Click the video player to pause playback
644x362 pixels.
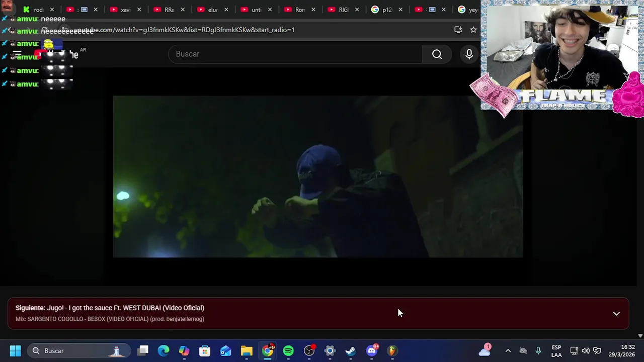tap(318, 176)
